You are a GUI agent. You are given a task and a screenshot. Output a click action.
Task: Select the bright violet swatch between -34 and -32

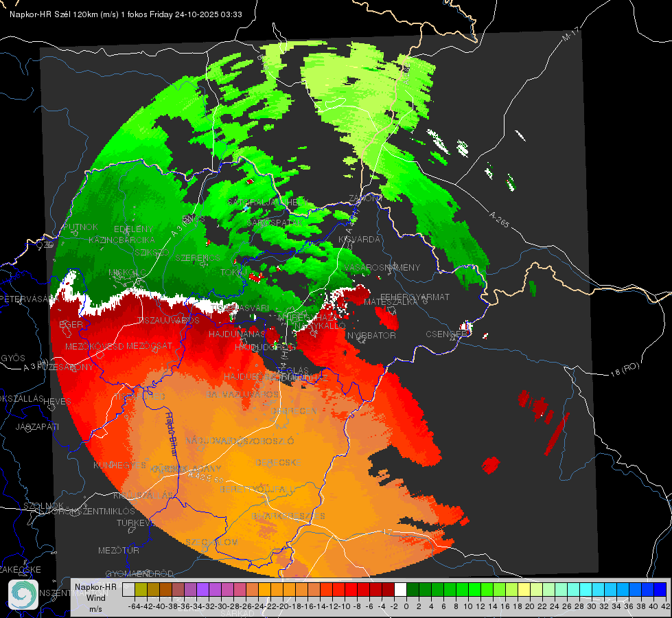(x=202, y=589)
